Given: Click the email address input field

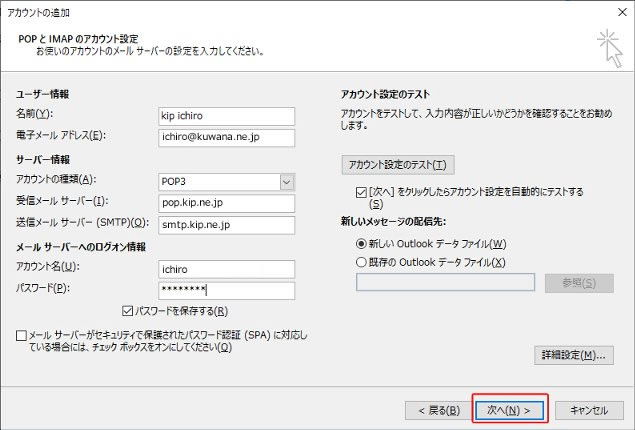Looking at the screenshot, I should coord(226,137).
